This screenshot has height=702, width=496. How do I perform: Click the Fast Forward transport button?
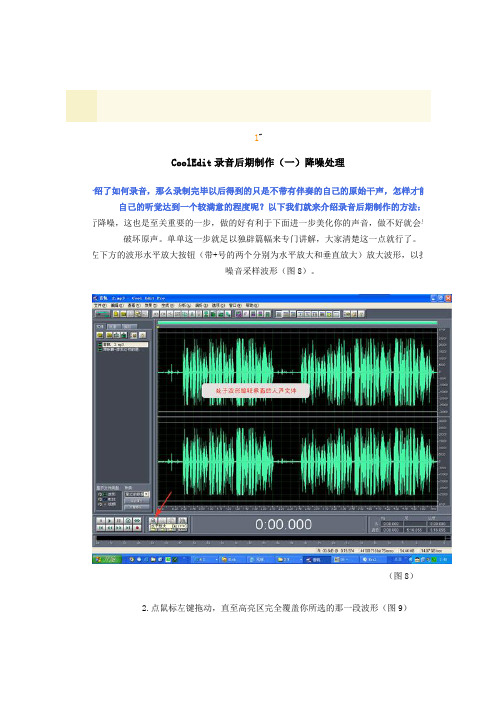[119, 528]
